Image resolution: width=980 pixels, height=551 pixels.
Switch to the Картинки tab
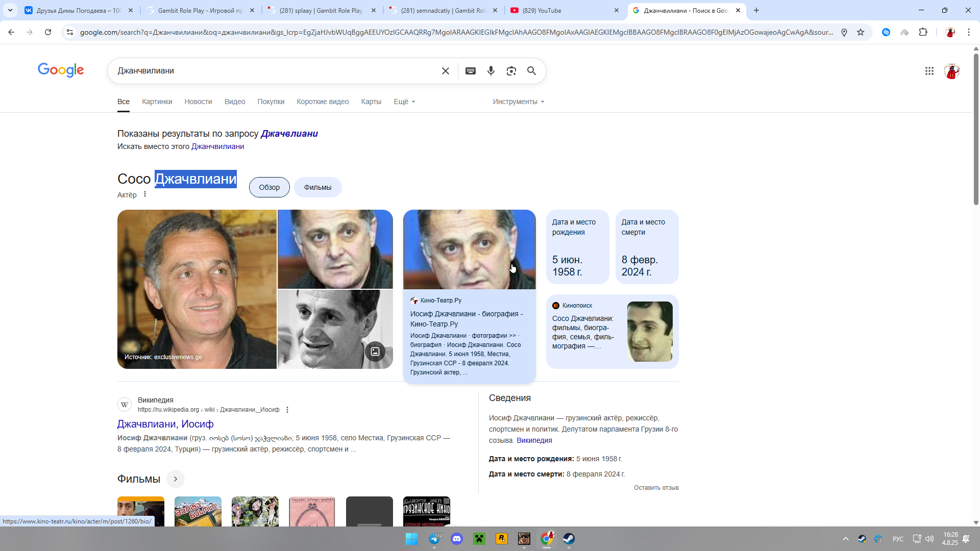tap(157, 102)
